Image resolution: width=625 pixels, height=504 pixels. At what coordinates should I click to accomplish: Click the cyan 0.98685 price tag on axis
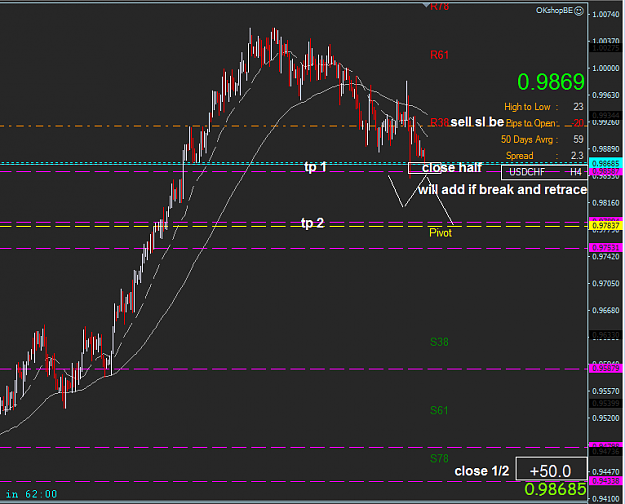tap(606, 164)
